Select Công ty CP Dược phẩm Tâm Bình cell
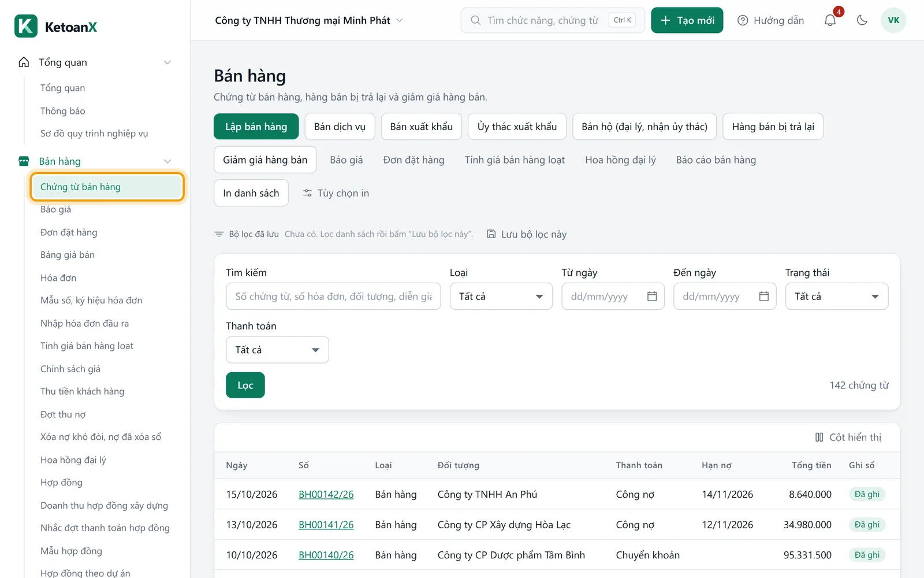 [x=511, y=555]
